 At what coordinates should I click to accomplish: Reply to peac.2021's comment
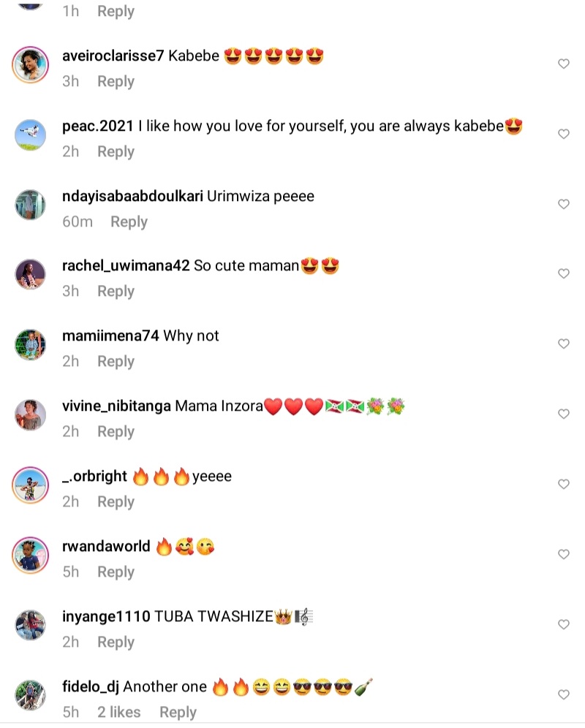point(116,151)
